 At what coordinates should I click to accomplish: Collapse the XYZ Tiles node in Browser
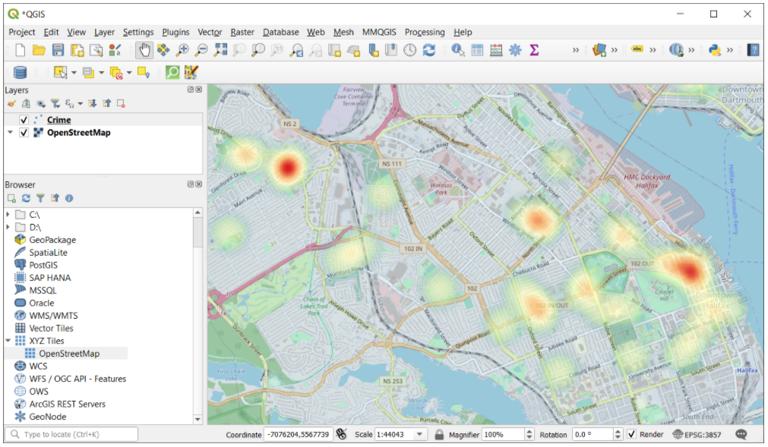coord(8,341)
